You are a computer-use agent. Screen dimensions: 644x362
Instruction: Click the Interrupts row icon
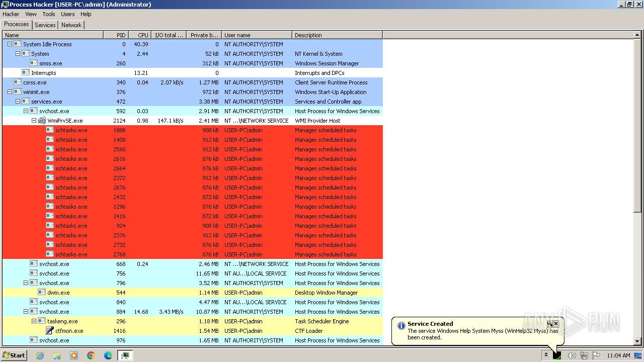pos(26,73)
